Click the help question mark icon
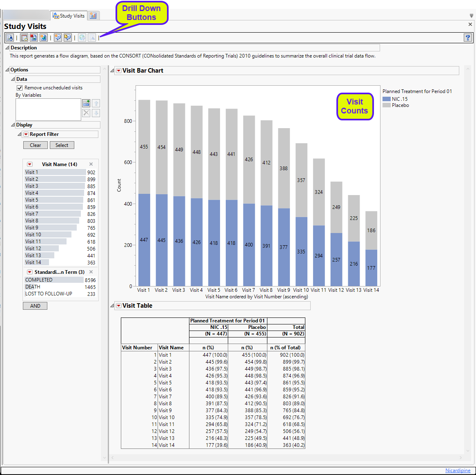Screen dimensions: 476x475 [467, 38]
